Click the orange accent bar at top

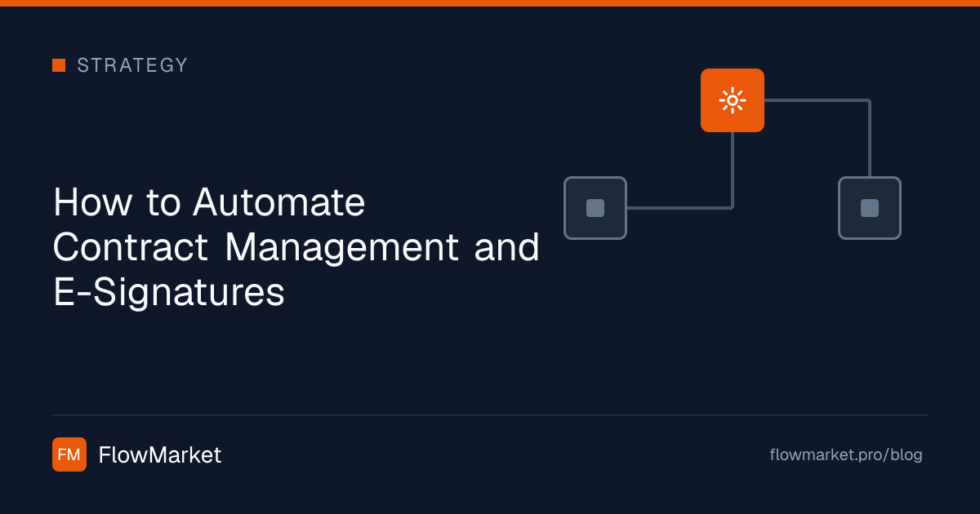(x=490, y=3)
